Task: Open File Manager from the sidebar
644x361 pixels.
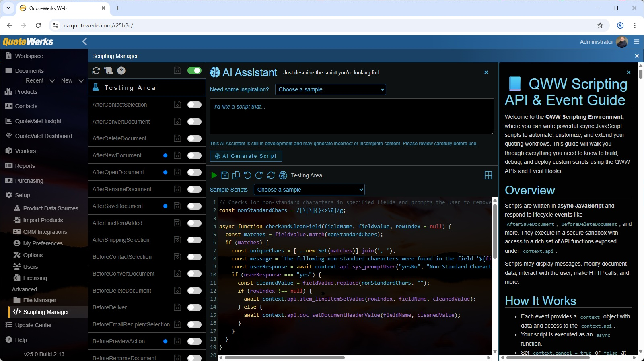Action: [x=39, y=300]
